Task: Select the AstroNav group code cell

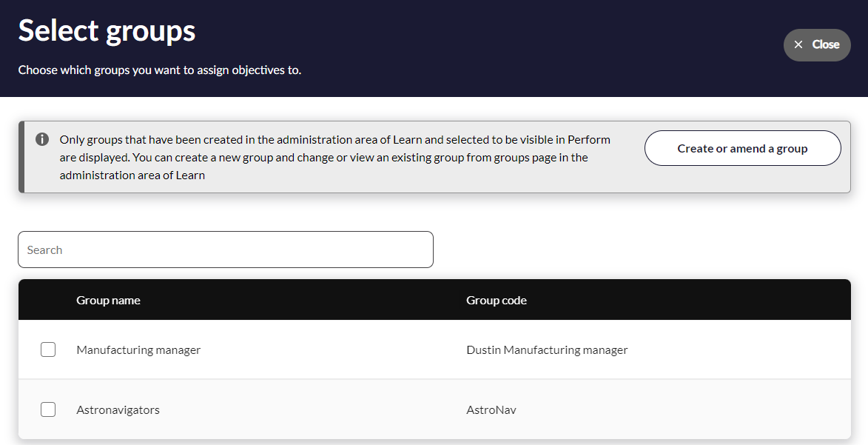Action: coord(491,409)
